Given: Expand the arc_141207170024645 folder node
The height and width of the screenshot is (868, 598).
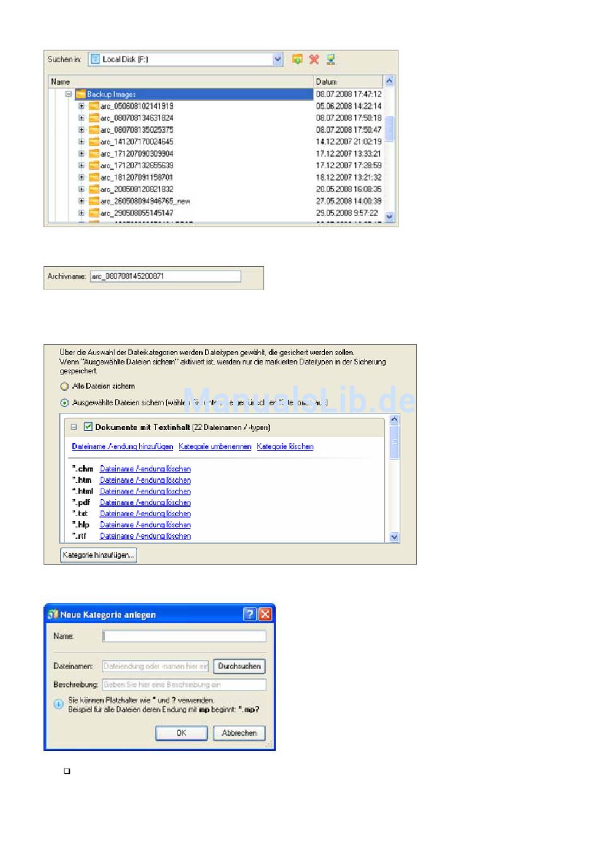Looking at the screenshot, I should [81, 142].
